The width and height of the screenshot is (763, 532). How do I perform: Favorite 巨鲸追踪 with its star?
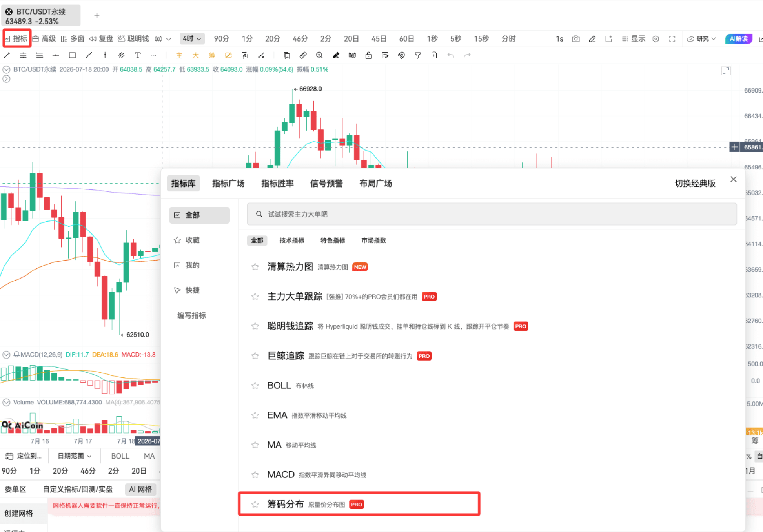[255, 356]
